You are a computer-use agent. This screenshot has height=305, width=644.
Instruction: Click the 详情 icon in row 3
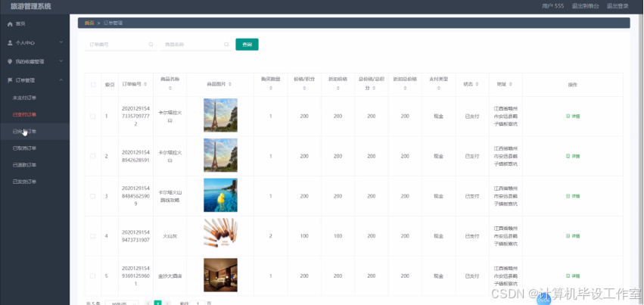coord(568,196)
